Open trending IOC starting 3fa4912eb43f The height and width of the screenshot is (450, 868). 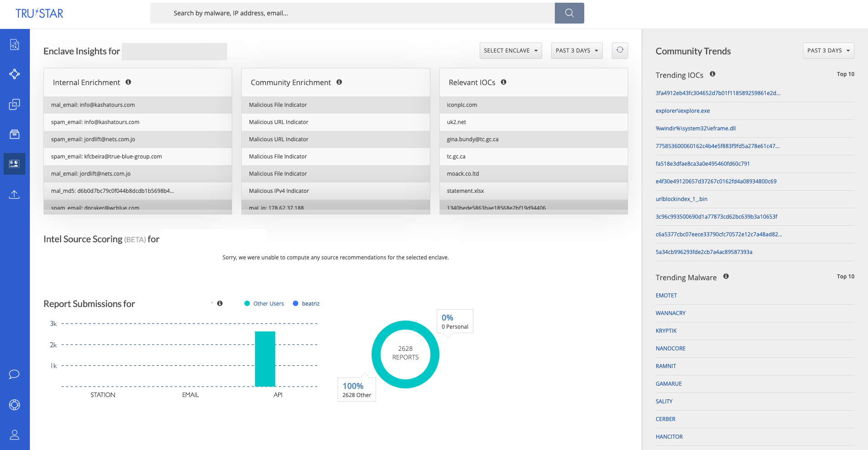[718, 93]
